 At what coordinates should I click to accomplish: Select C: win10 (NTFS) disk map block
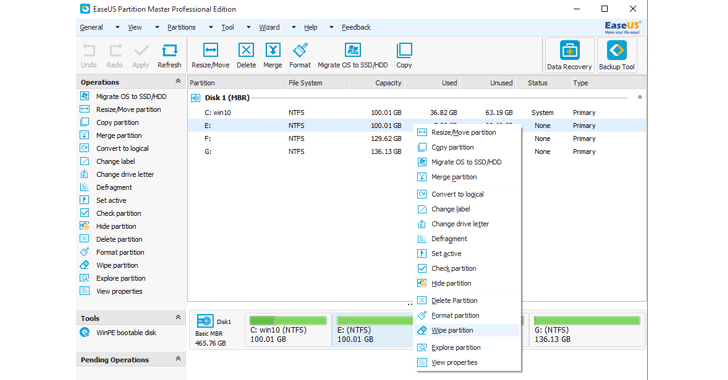pos(288,330)
